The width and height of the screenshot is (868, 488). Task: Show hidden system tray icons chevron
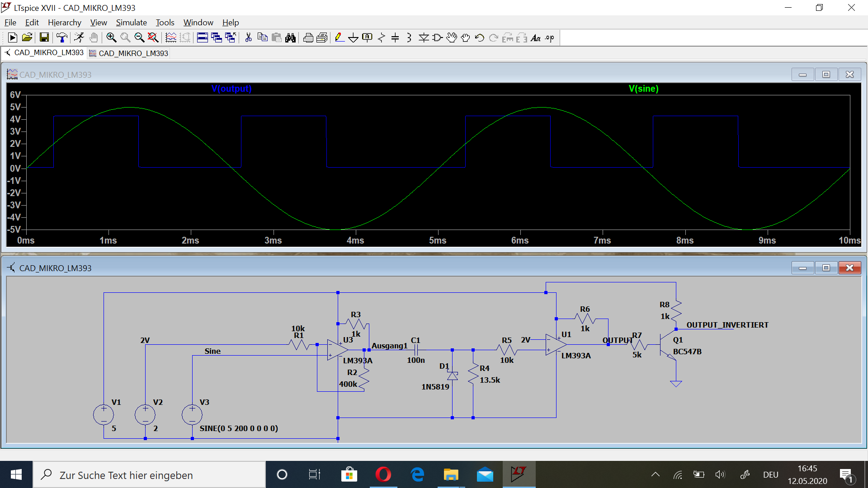[655, 475]
